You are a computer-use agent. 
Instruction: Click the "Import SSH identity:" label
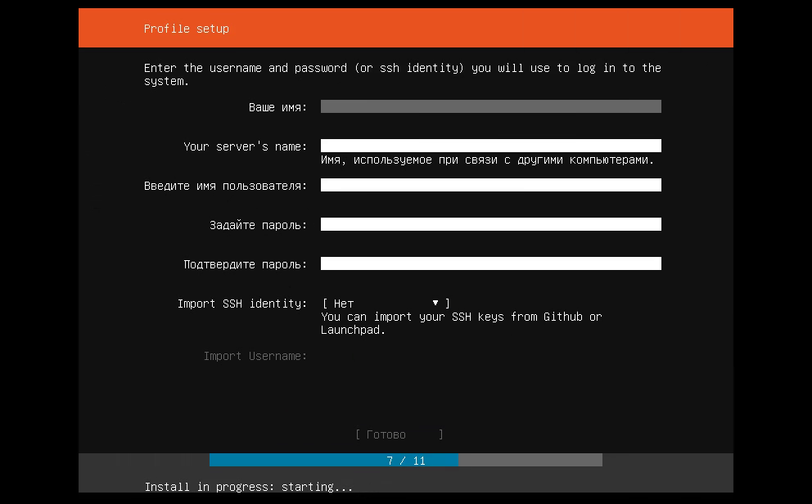[x=242, y=304]
